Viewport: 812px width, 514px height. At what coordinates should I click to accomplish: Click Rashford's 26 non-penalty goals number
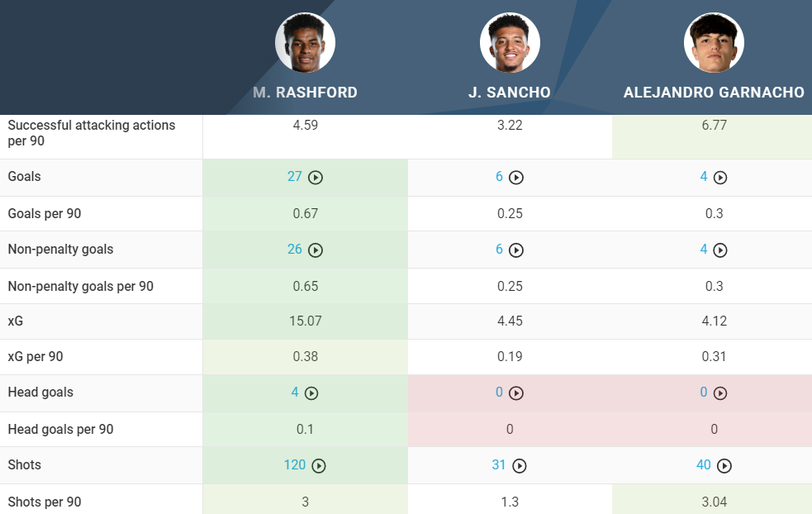coord(295,250)
